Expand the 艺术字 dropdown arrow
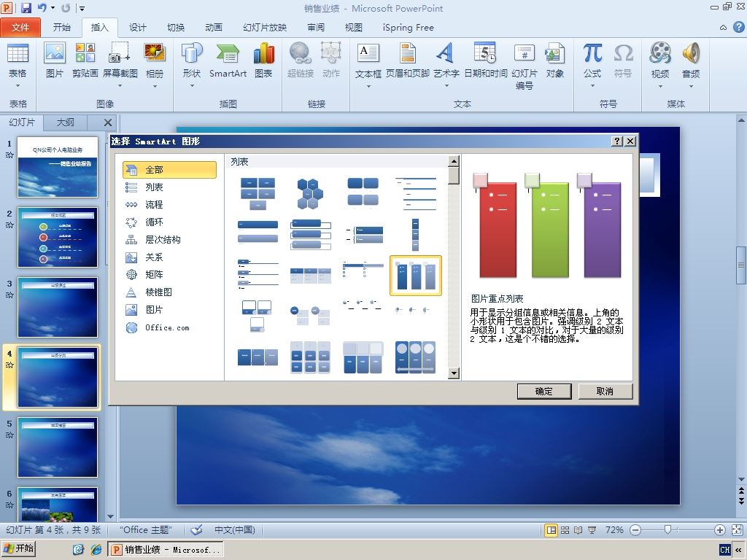747x560 pixels. point(446,86)
